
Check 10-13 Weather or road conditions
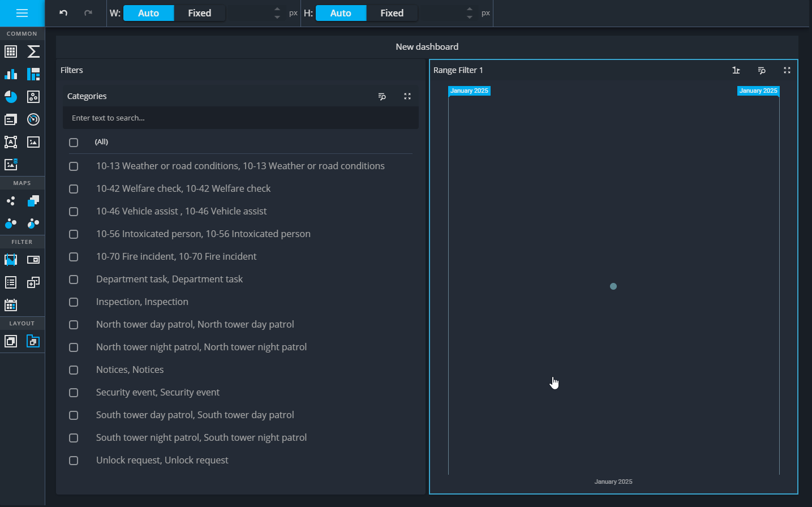[x=74, y=166]
